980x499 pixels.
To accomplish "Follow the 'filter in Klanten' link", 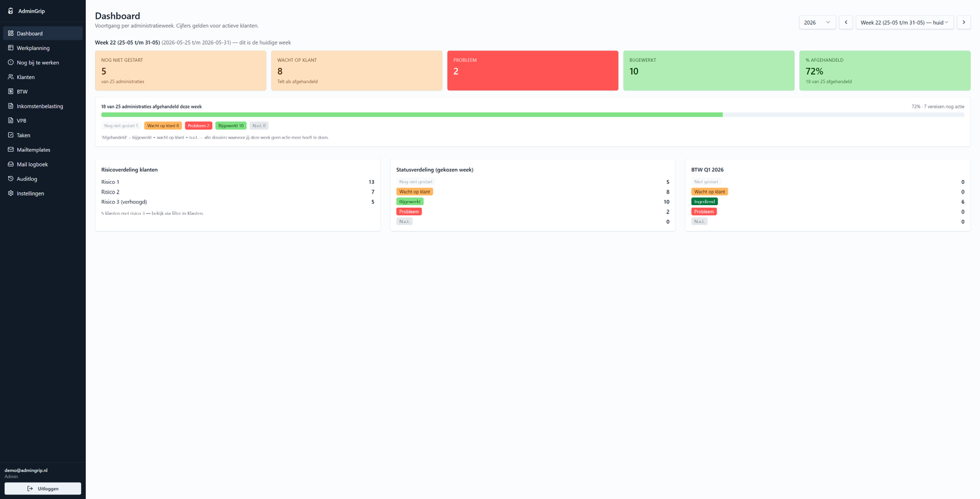I will (187, 213).
